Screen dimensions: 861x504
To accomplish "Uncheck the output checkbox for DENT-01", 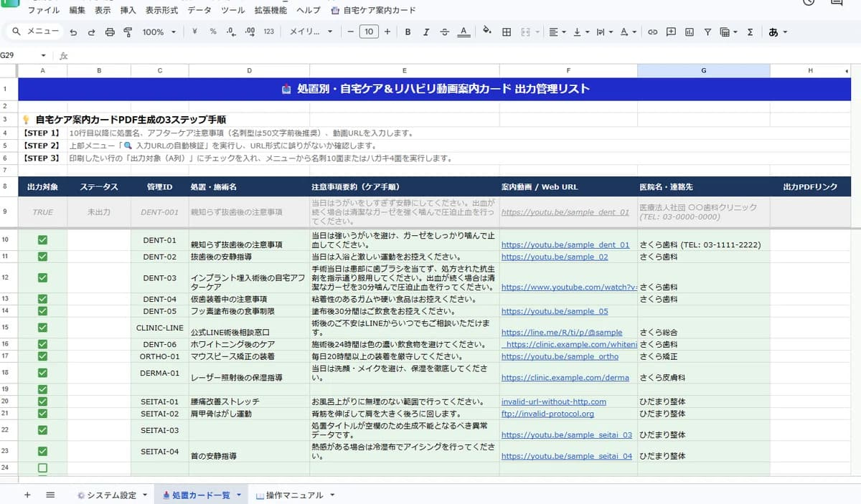I will (x=42, y=239).
